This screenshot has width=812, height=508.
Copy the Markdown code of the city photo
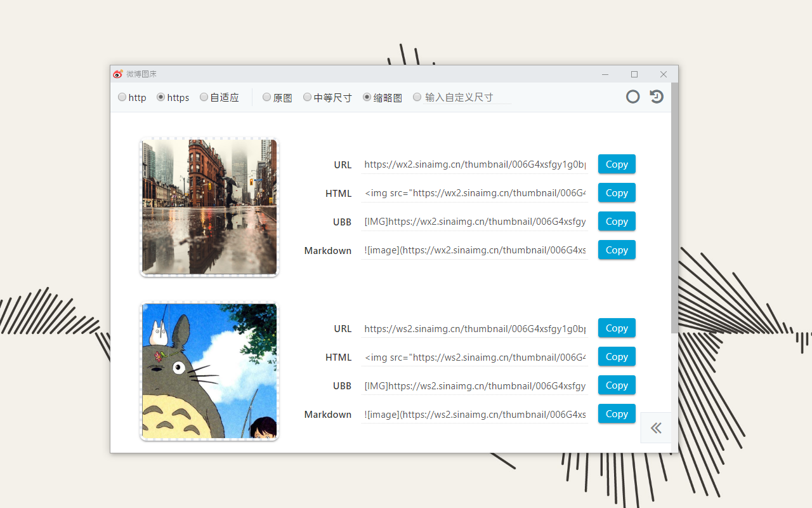click(616, 250)
